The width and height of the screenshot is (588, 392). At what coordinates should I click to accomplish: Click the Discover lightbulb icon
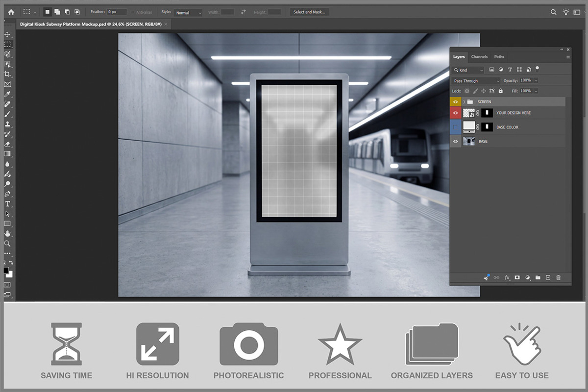(566, 12)
